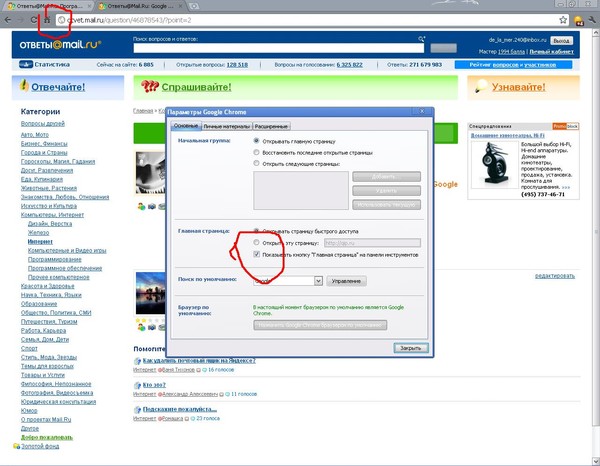Click the homepage URL field in dialog
600x466 pixels.
click(372, 243)
